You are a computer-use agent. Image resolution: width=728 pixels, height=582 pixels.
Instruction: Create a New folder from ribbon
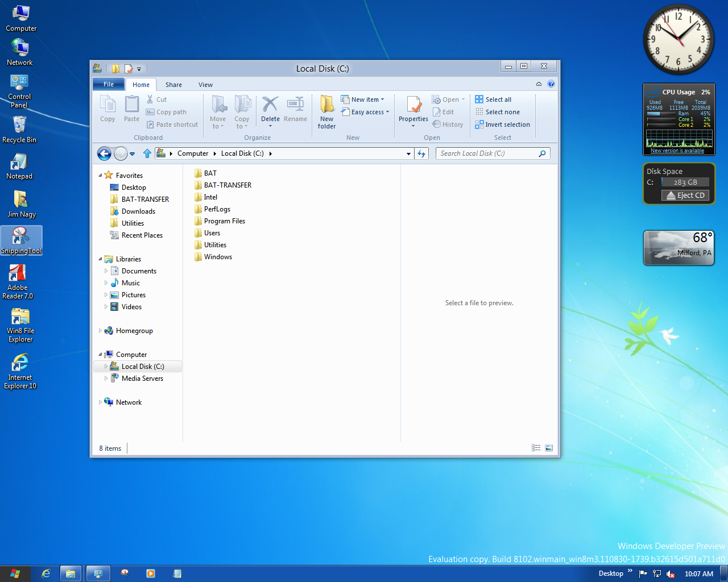[x=326, y=112]
